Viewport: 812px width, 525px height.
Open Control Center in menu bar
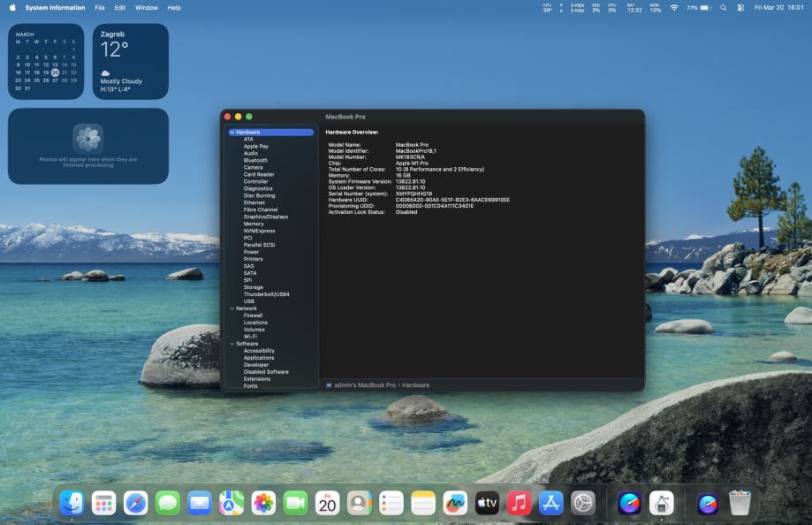[x=740, y=7]
